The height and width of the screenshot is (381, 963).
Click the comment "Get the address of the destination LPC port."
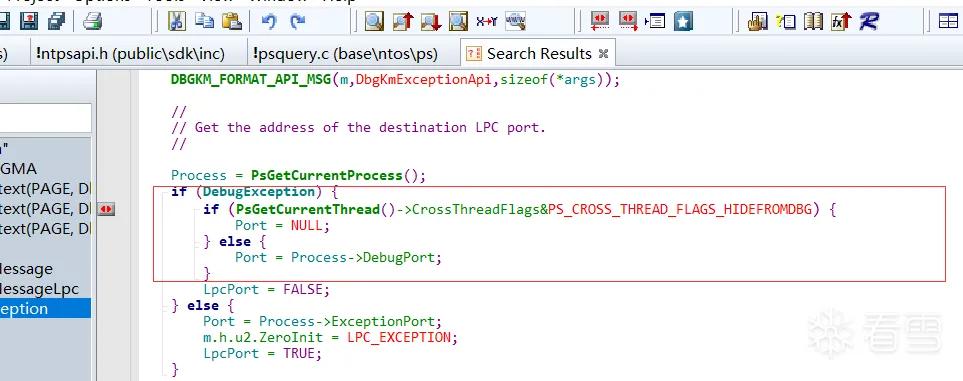point(370,128)
